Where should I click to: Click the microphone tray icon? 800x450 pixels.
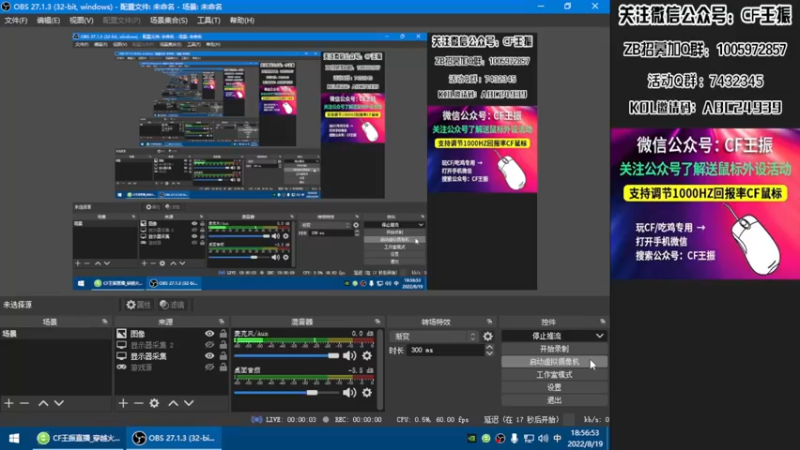pyautogui.click(x=514, y=438)
